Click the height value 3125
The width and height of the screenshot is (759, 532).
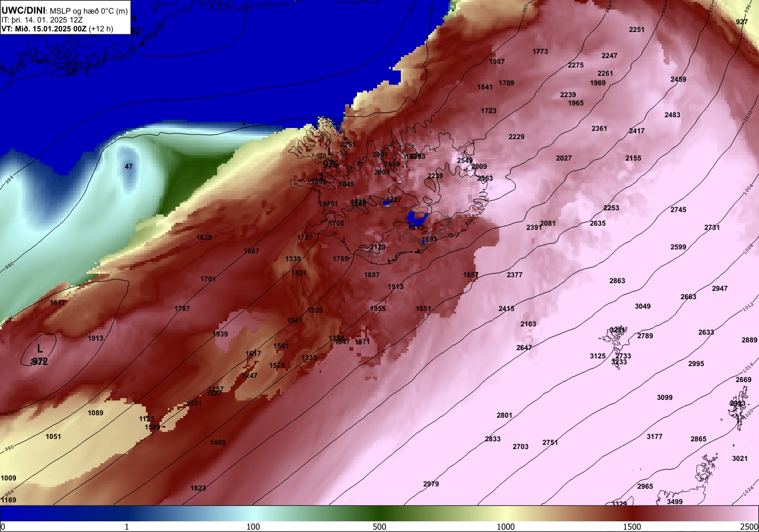(598, 356)
